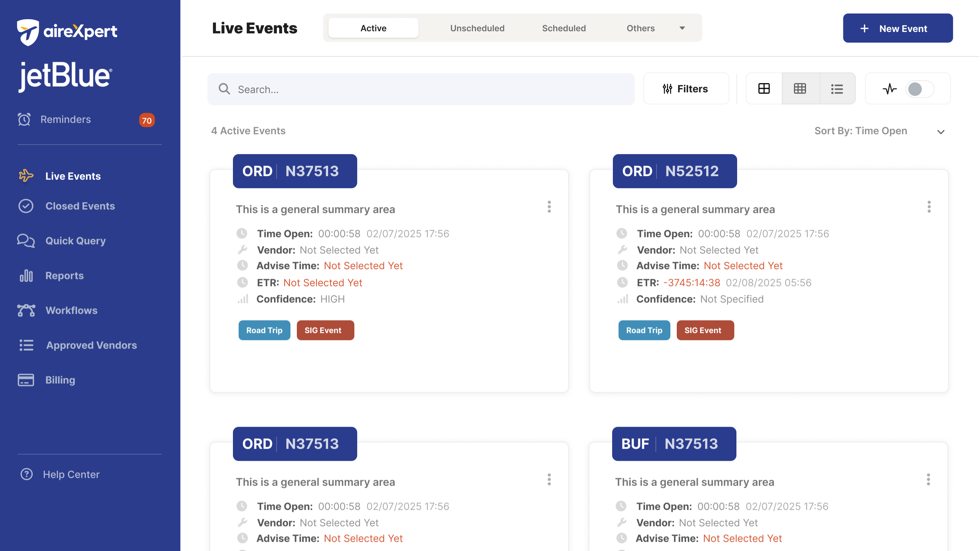Click the jetBlue logo in sidebar
The image size is (980, 551).
(x=65, y=76)
